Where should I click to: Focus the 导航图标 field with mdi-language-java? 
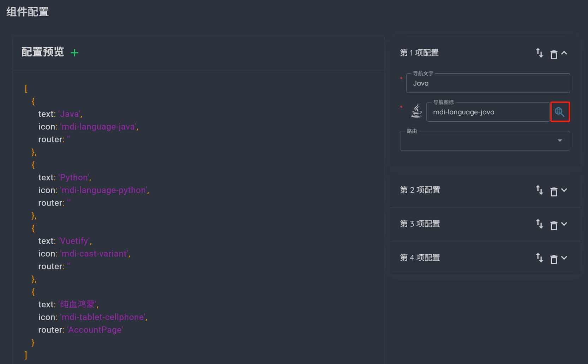(x=488, y=112)
